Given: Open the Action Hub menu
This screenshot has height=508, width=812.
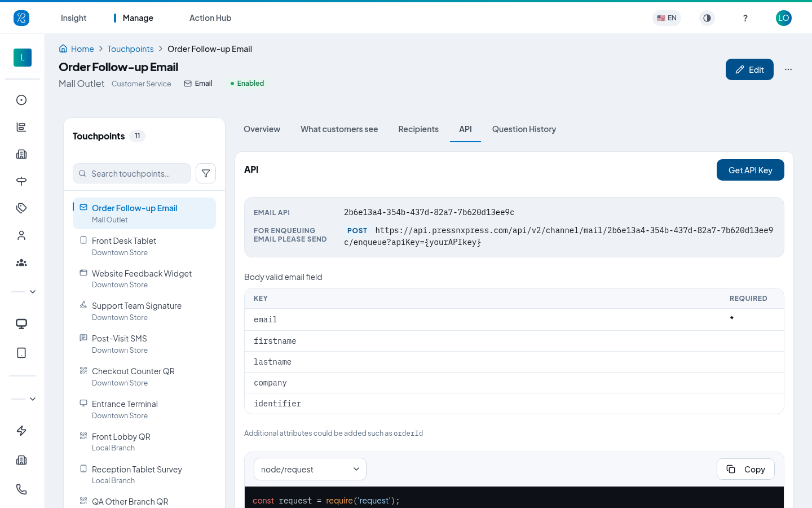Looking at the screenshot, I should pos(210,18).
